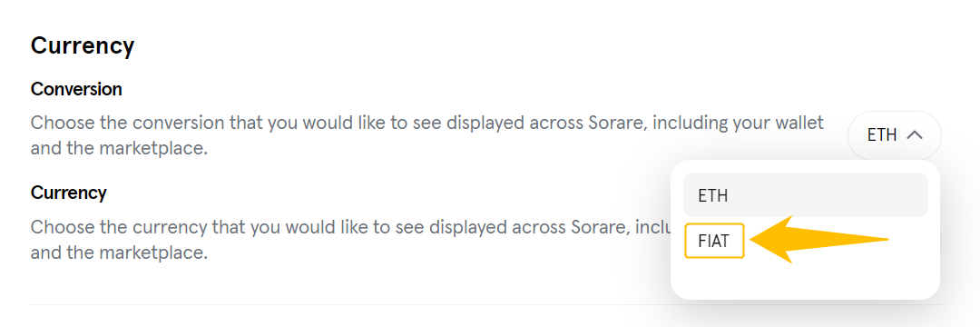Click the Conversion subheading label
The height and width of the screenshot is (327, 980).
[x=76, y=89]
